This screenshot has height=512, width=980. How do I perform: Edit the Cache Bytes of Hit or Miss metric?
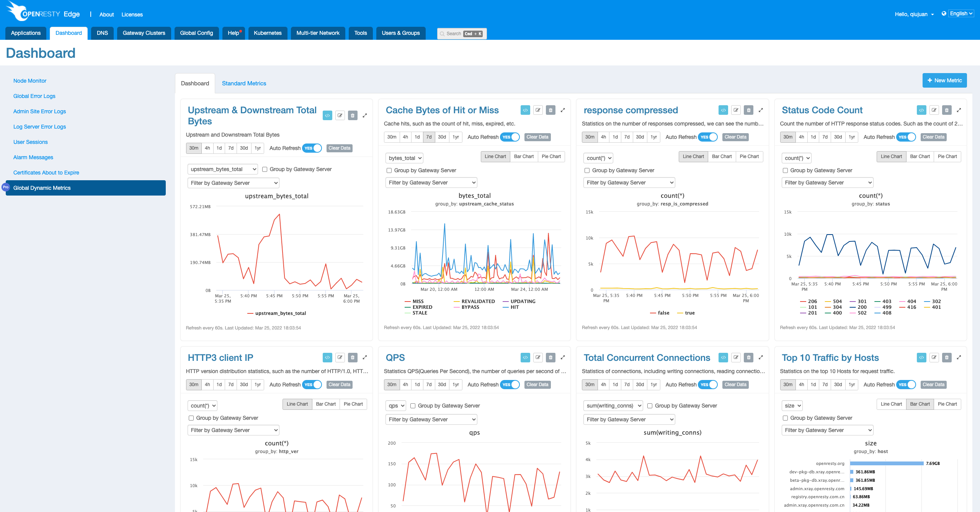click(x=538, y=110)
